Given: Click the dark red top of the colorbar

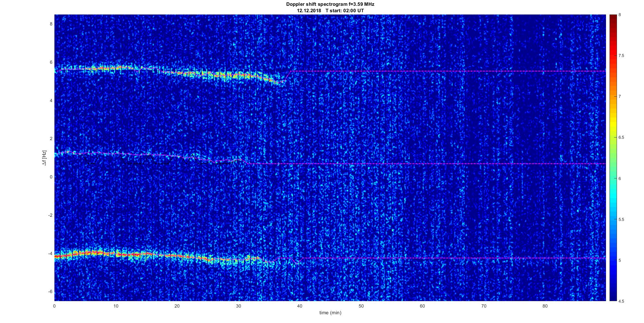Looking at the screenshot, I should (613, 18).
